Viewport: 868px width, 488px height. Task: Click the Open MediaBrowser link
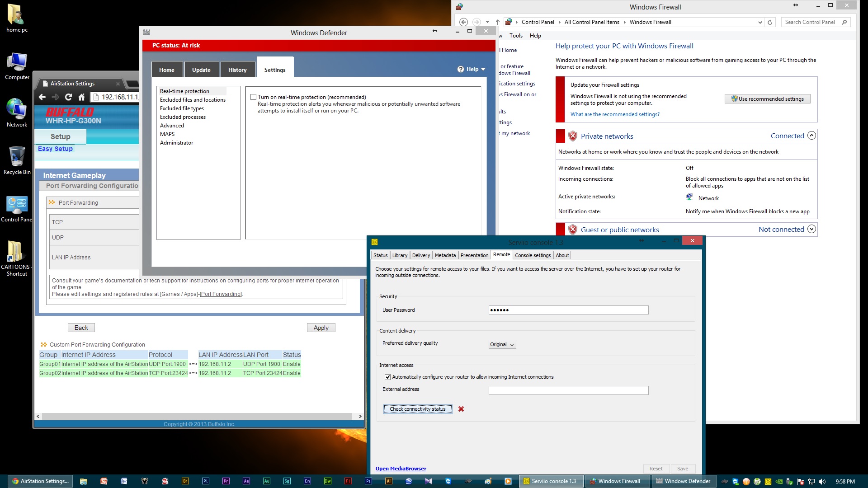click(x=401, y=469)
